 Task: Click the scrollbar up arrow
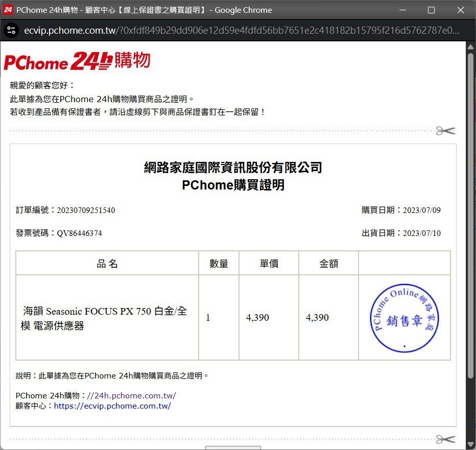(x=471, y=46)
